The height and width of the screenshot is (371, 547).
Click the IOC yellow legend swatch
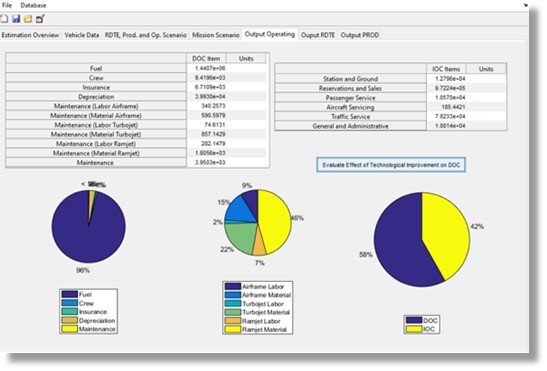(x=414, y=329)
